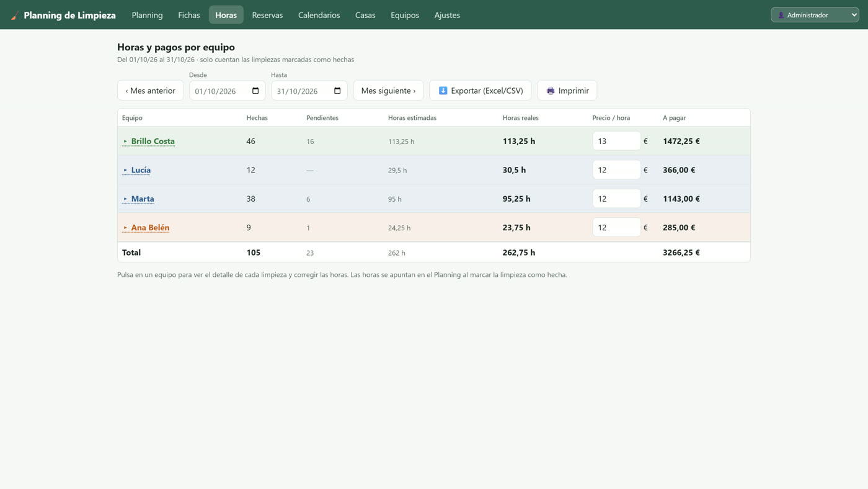Click the A pagar column header

pos(675,118)
